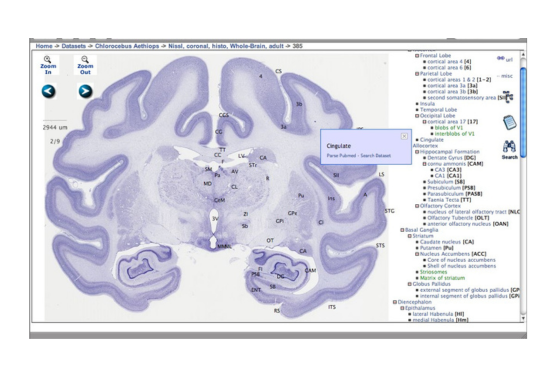Image resolution: width=556 pixels, height=380 pixels.
Task: Close the Cingulate popup
Action: point(404,136)
